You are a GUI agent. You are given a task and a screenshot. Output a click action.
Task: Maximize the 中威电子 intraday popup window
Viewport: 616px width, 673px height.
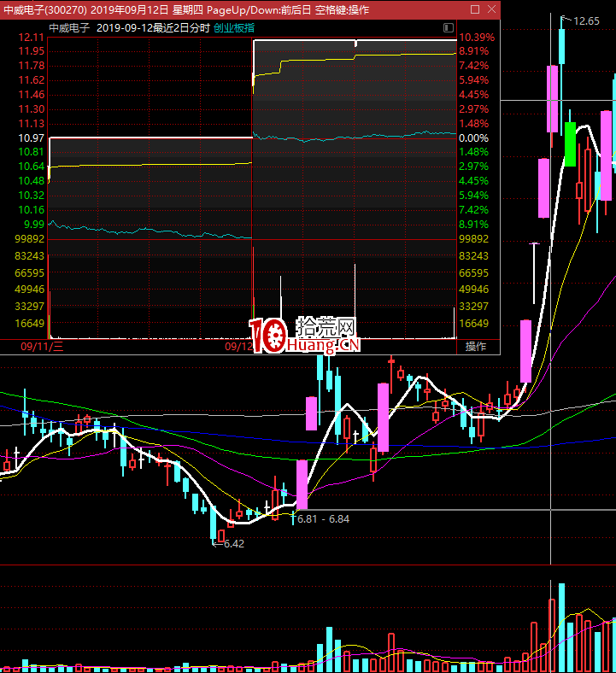tap(475, 9)
